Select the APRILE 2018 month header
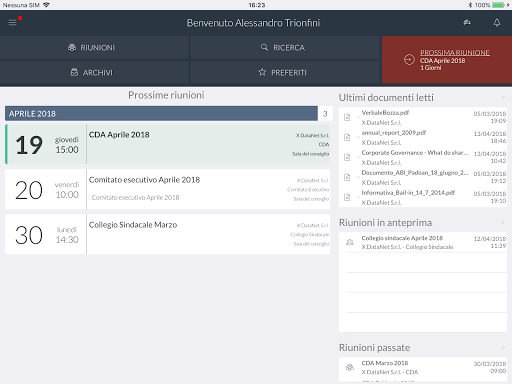 [161, 114]
